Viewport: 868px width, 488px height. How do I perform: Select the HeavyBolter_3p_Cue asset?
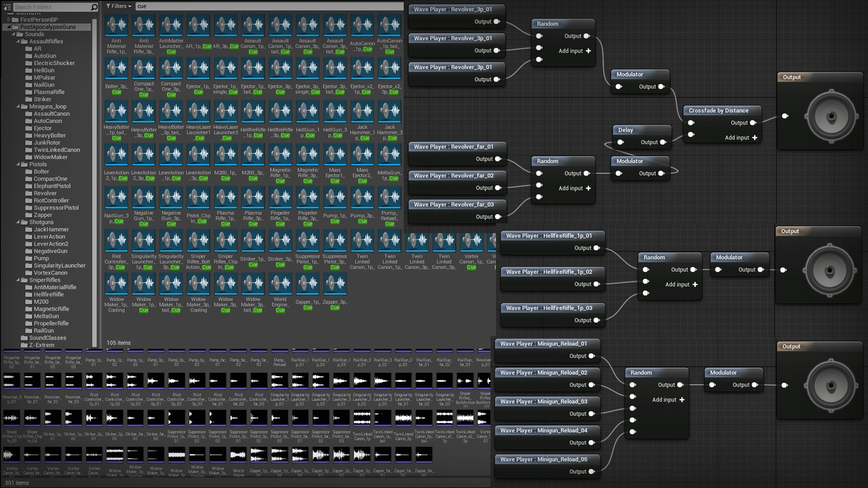tap(144, 120)
